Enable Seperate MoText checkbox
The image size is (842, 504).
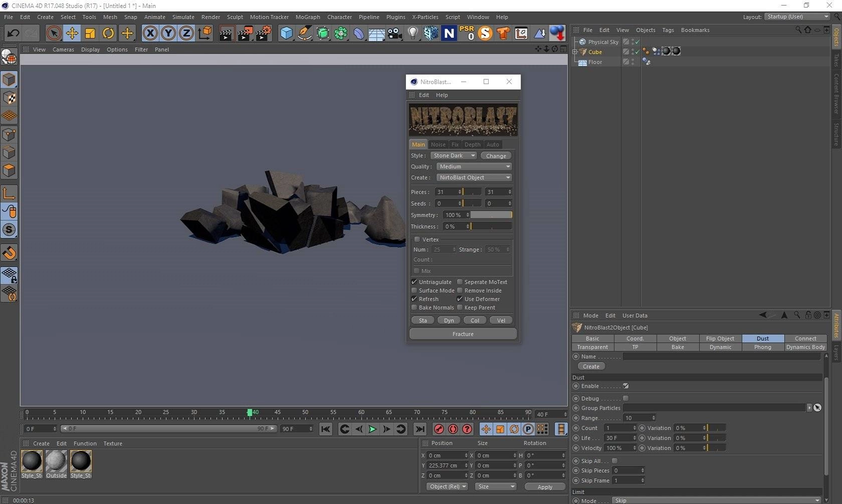pyautogui.click(x=460, y=282)
